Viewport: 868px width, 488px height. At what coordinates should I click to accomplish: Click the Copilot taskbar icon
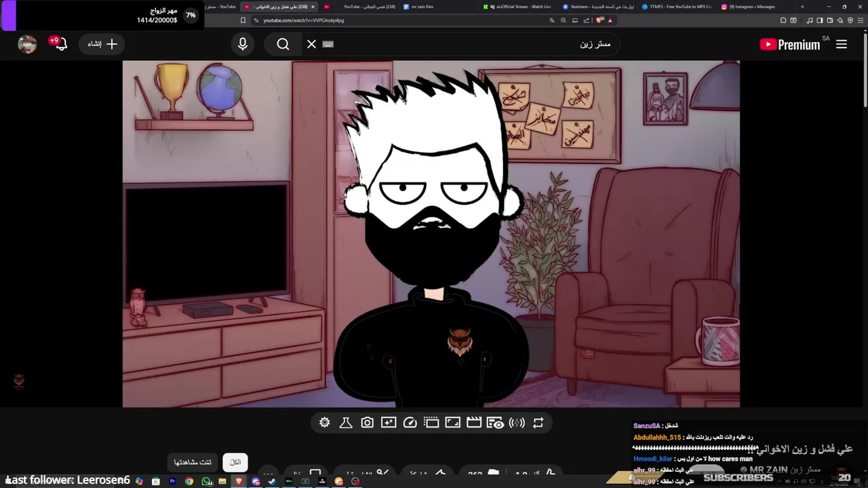(x=139, y=481)
